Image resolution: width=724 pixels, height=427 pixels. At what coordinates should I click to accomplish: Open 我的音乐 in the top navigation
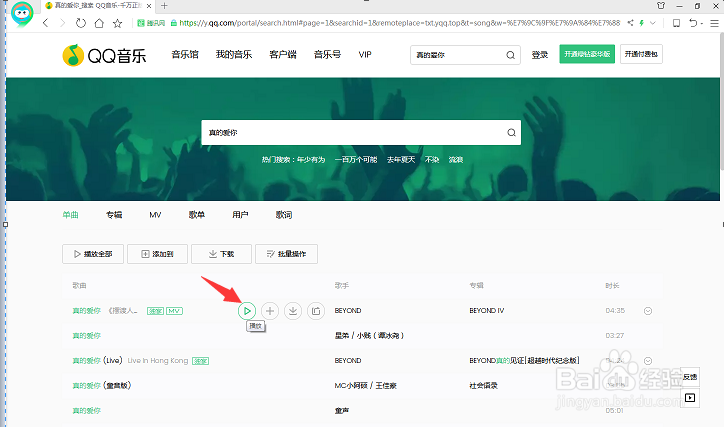pos(234,54)
